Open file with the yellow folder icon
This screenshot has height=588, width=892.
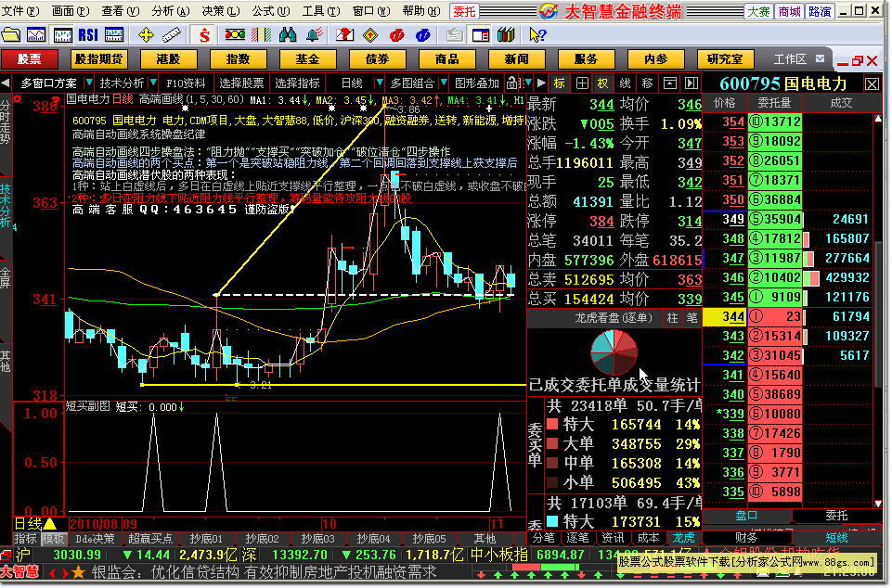11,35
